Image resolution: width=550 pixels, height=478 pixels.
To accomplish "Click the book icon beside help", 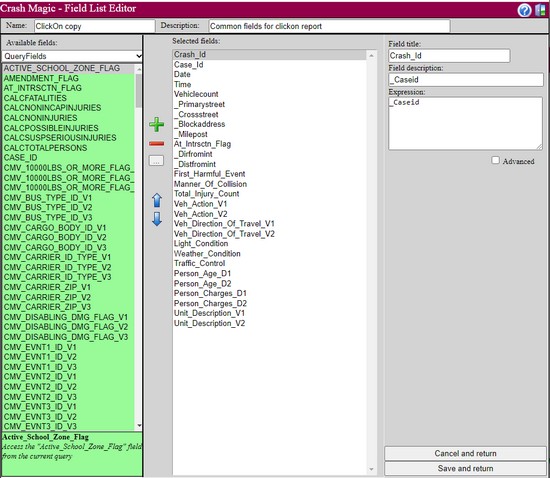I will [x=541, y=10].
